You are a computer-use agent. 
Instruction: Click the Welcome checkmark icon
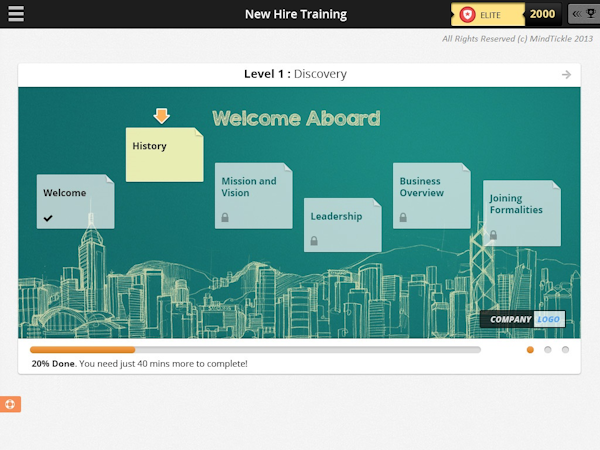point(48,218)
